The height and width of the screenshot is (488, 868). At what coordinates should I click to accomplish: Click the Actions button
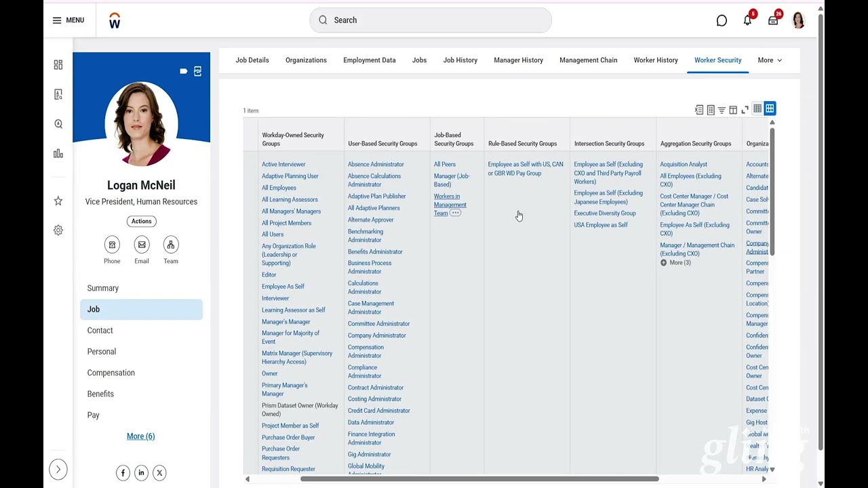click(142, 221)
